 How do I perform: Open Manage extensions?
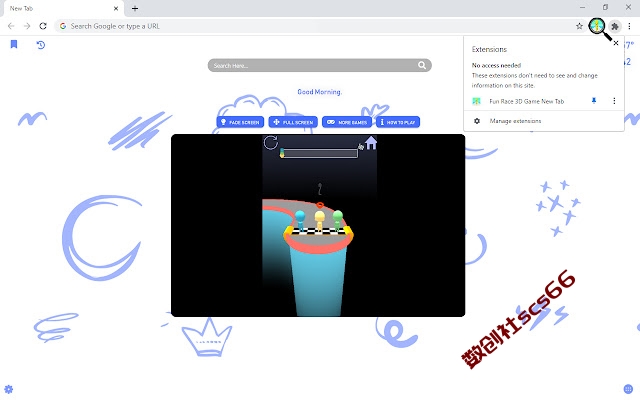point(515,121)
